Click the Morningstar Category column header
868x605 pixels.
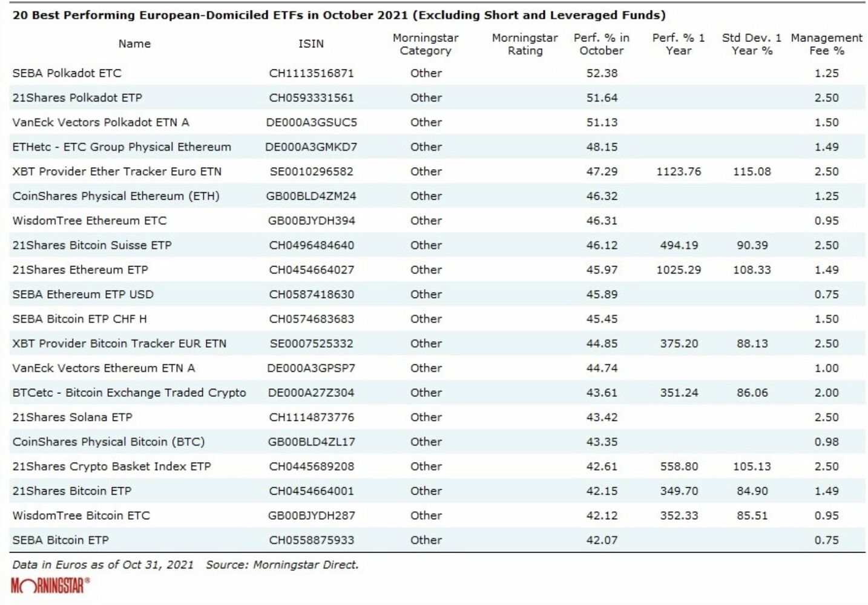[426, 44]
